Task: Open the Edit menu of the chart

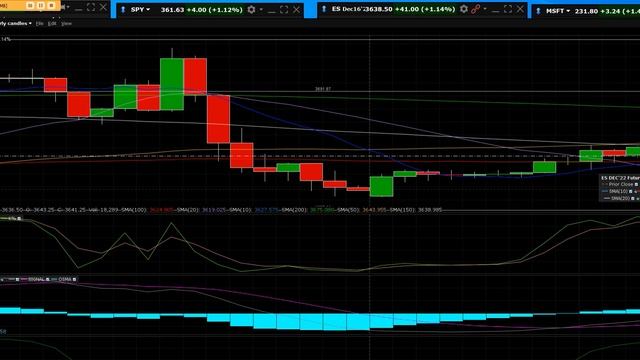Action: click(52, 24)
